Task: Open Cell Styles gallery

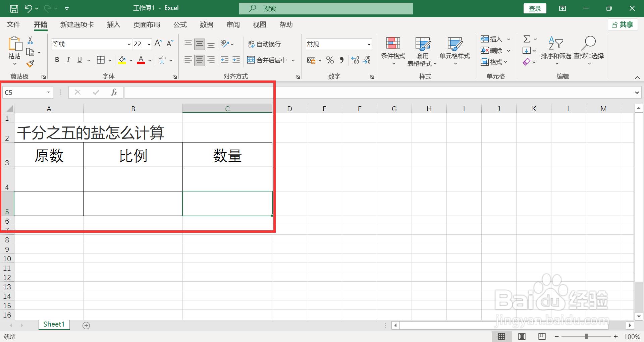Action: [x=455, y=51]
